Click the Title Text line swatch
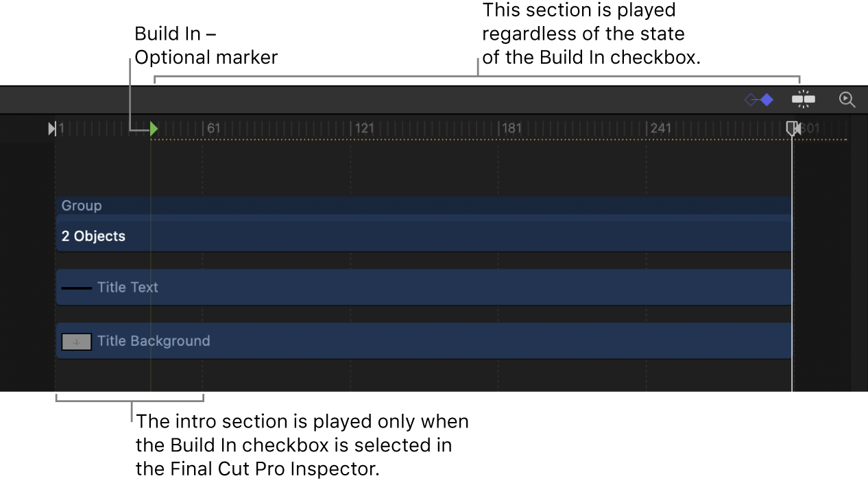This screenshot has height=485, width=868. pyautogui.click(x=76, y=287)
